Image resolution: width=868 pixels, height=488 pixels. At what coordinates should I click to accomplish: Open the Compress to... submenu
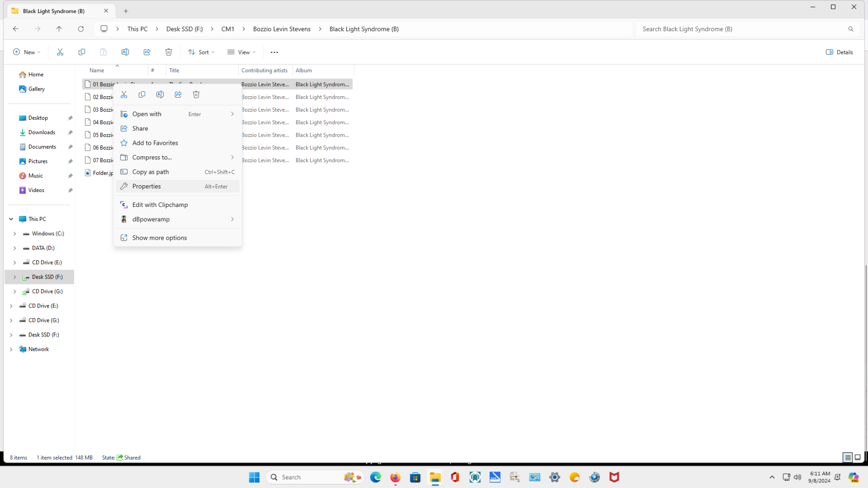[x=178, y=157]
